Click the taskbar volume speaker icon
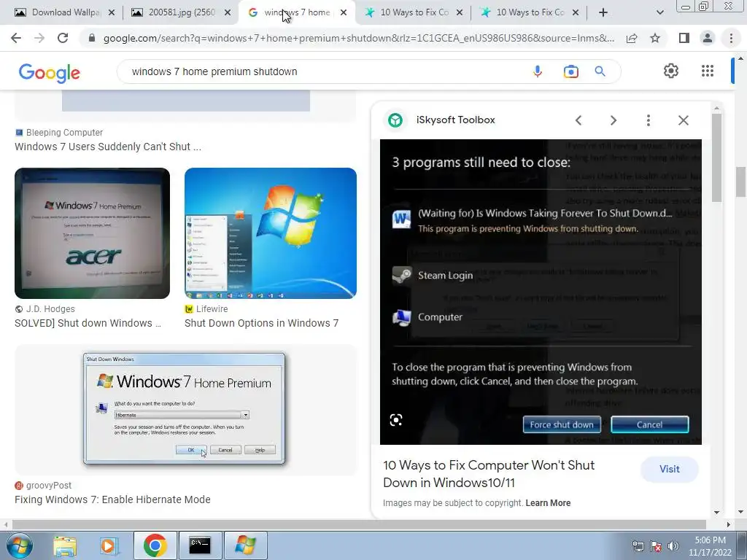Viewport: 747px width, 560px height. [673, 546]
